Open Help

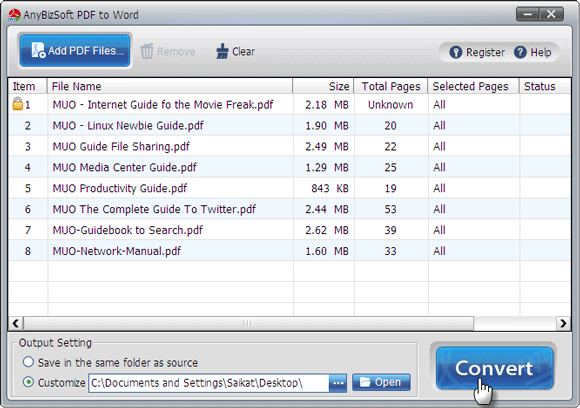coord(533,53)
